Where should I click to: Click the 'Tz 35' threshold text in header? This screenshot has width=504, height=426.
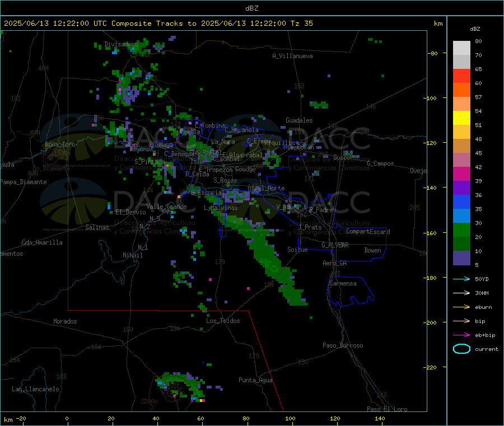tap(301, 24)
